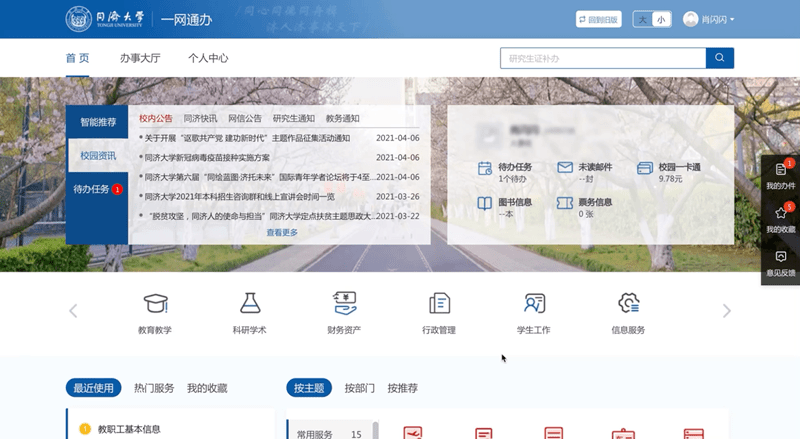
Task: Select the 财务资产 category icon
Action: (344, 304)
